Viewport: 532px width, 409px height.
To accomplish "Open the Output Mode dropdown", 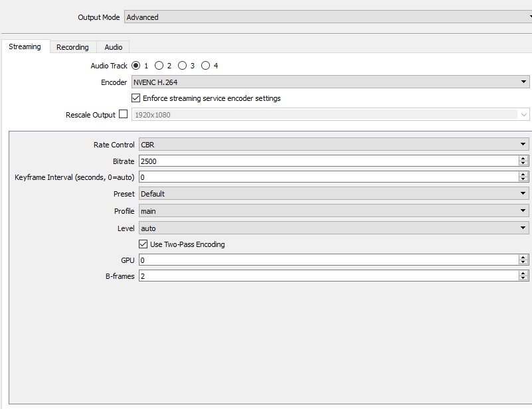I will pyautogui.click(x=328, y=17).
